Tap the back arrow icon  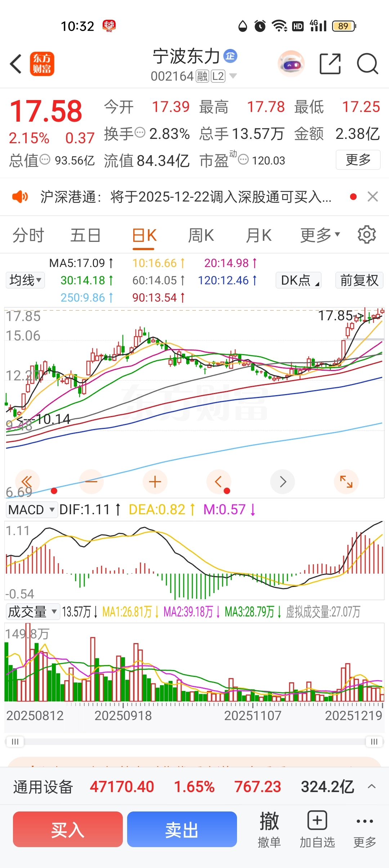tap(16, 64)
